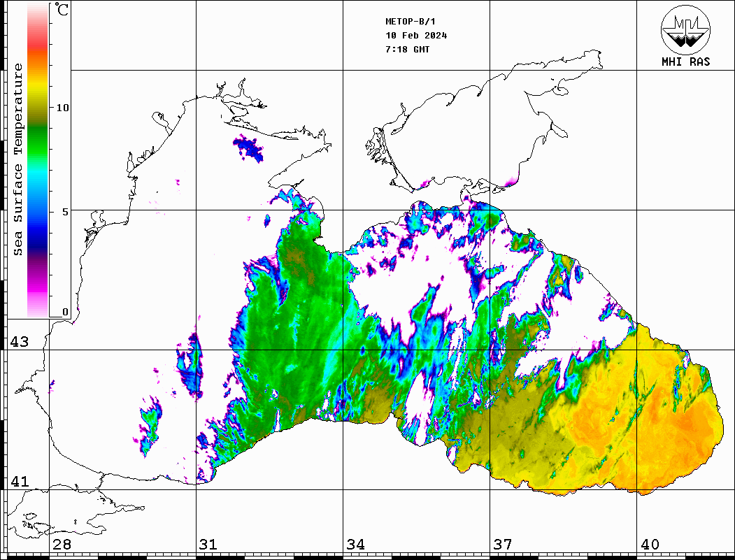Click the longitude label '37'

click(503, 545)
